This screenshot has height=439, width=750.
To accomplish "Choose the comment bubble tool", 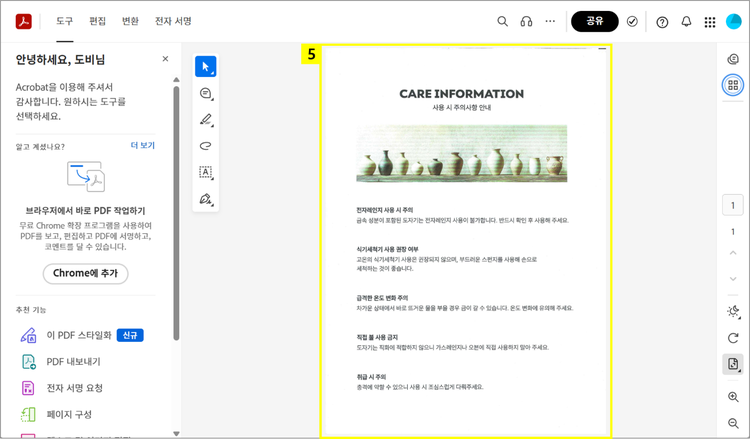I will 206,93.
